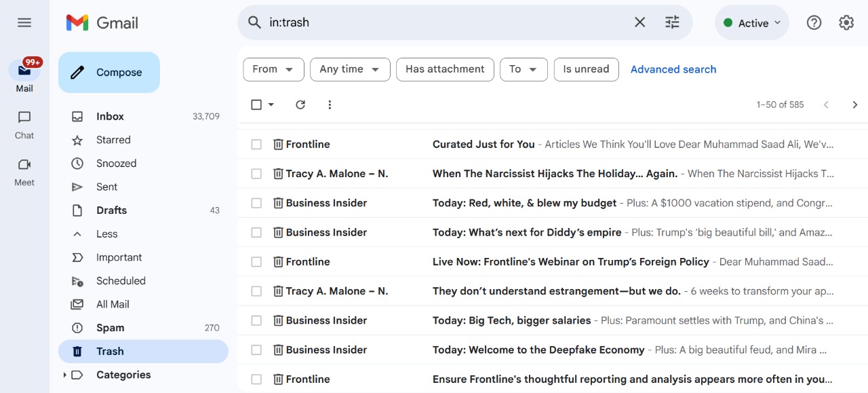Tick the 'They don't understand estrangement' checkbox
This screenshot has height=393, width=868.
tap(256, 291)
